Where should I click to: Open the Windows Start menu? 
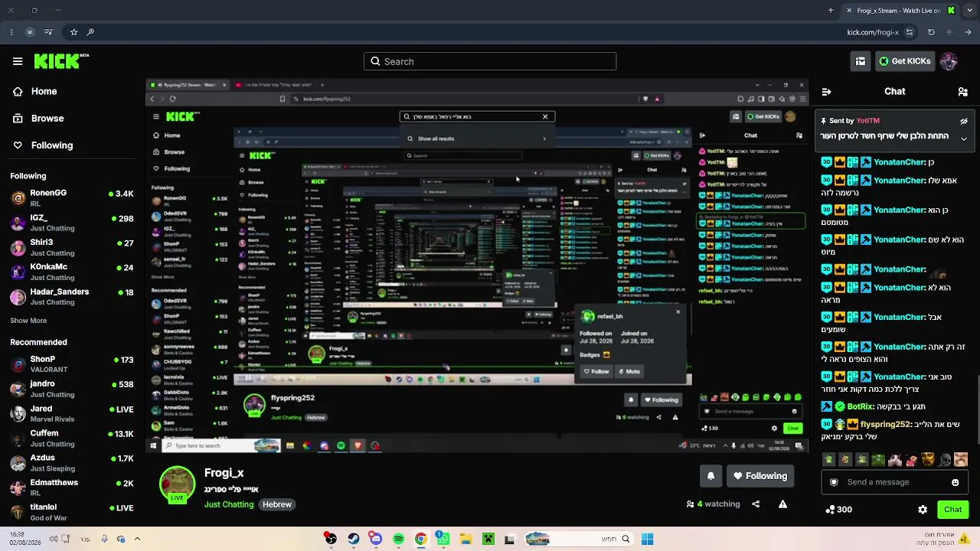647,539
